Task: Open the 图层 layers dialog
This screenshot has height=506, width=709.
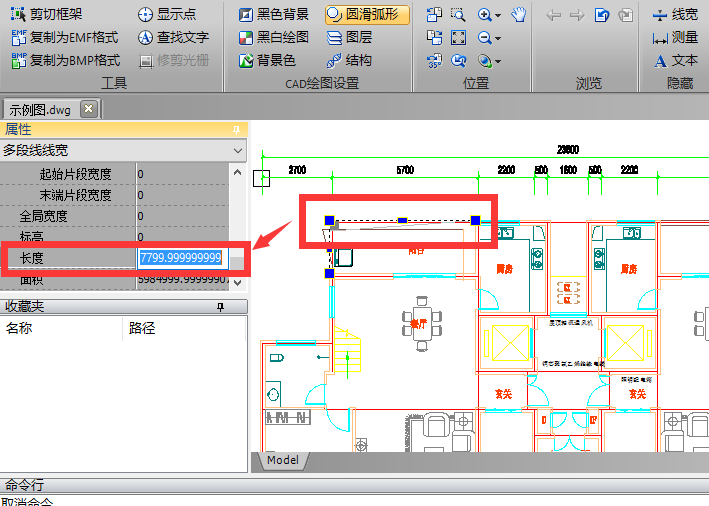Action: [x=350, y=38]
